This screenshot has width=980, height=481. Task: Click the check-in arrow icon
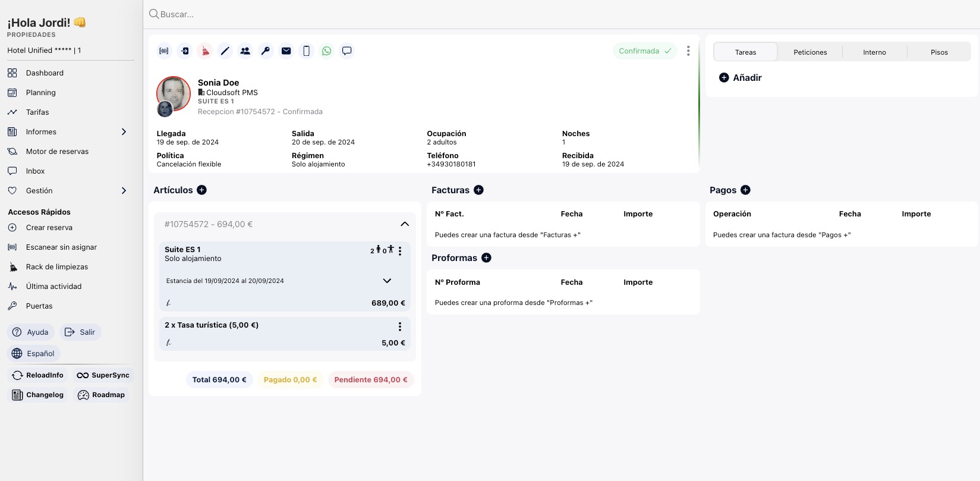pyautogui.click(x=185, y=51)
